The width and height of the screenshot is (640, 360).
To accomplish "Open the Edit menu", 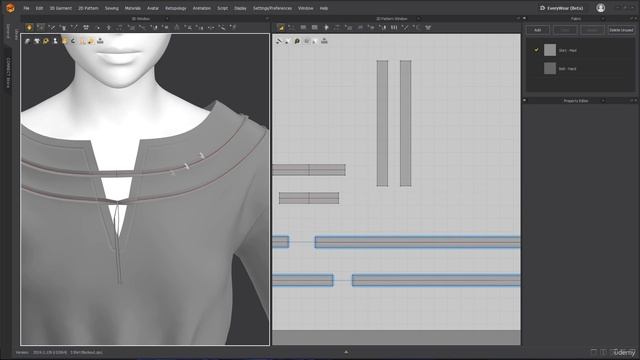I will (x=39, y=8).
